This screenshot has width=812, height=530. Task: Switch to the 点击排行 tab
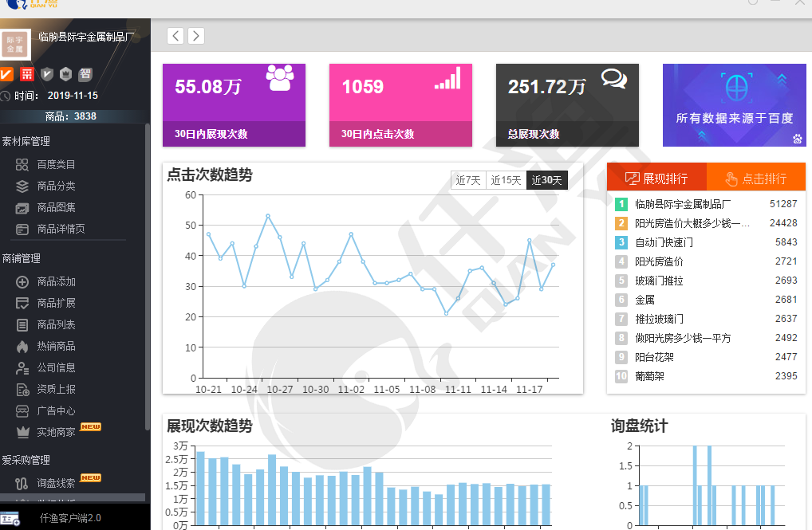point(755,179)
